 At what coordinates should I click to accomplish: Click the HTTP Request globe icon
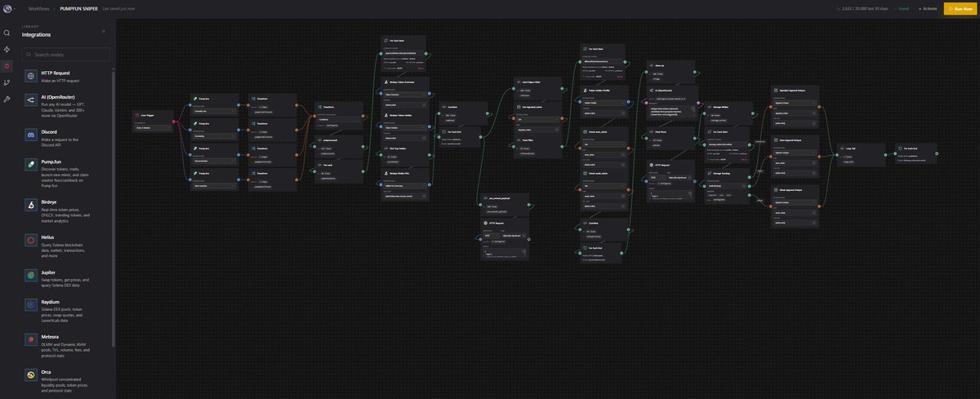pos(31,76)
